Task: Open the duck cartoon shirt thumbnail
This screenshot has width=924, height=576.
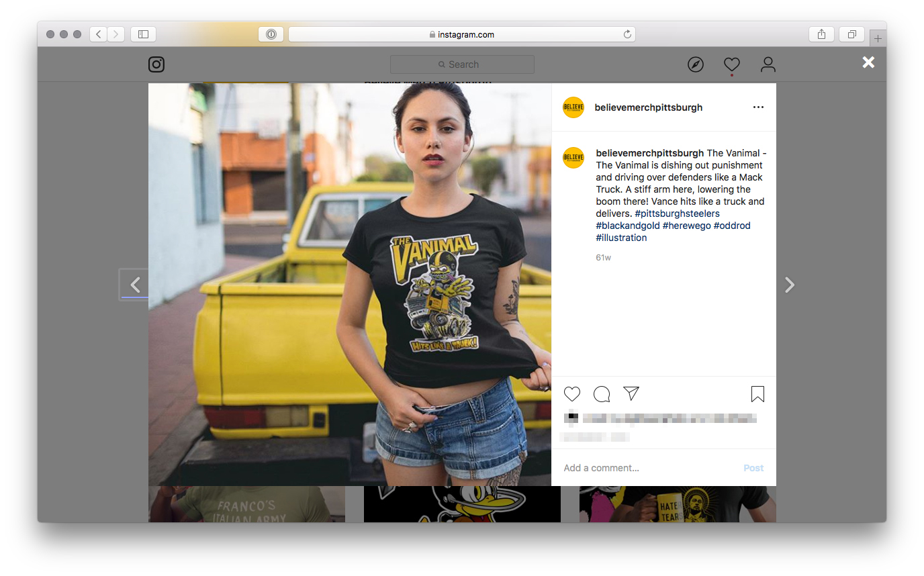Action: 462,504
